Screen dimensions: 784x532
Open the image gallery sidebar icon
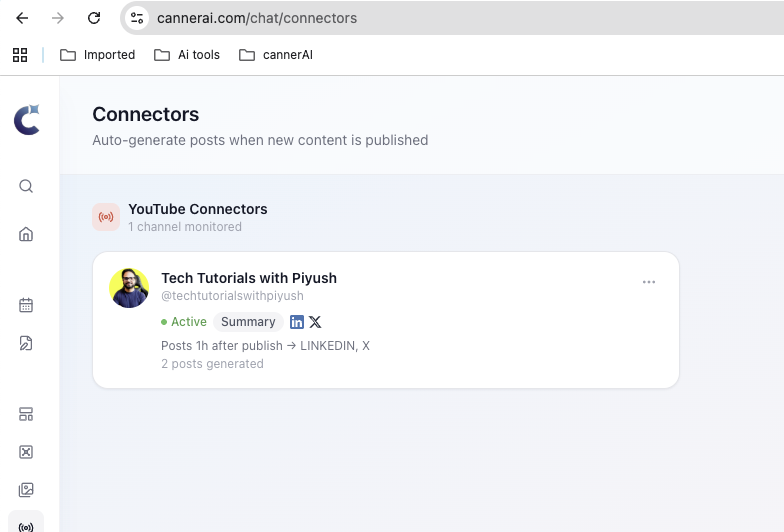pyautogui.click(x=26, y=490)
